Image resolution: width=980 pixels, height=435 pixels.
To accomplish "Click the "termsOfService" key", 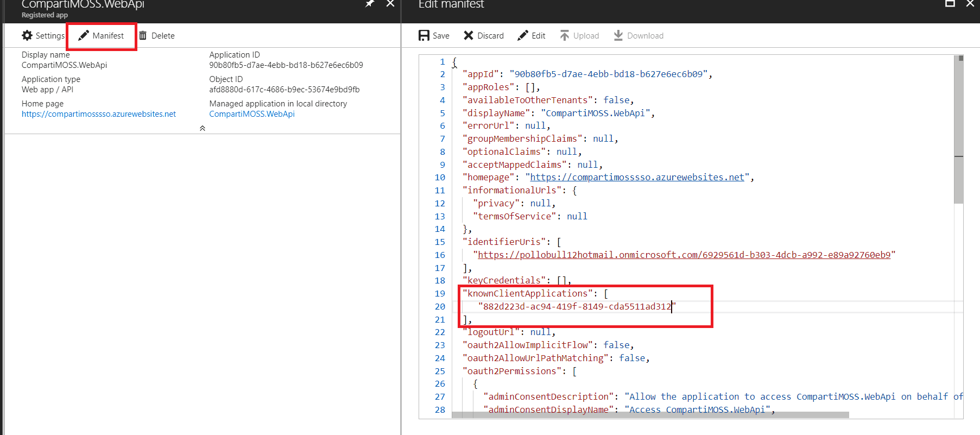I will [x=515, y=217].
